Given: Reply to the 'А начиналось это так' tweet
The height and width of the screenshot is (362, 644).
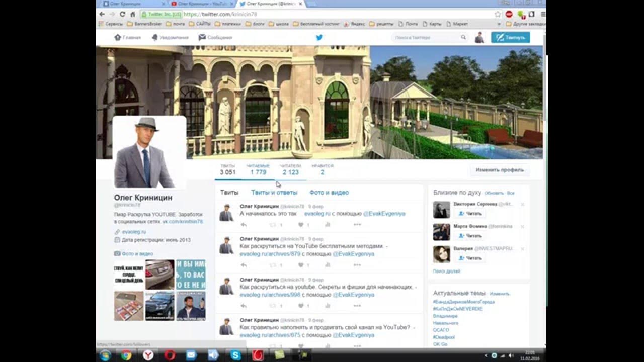Looking at the screenshot, I should (x=244, y=225).
